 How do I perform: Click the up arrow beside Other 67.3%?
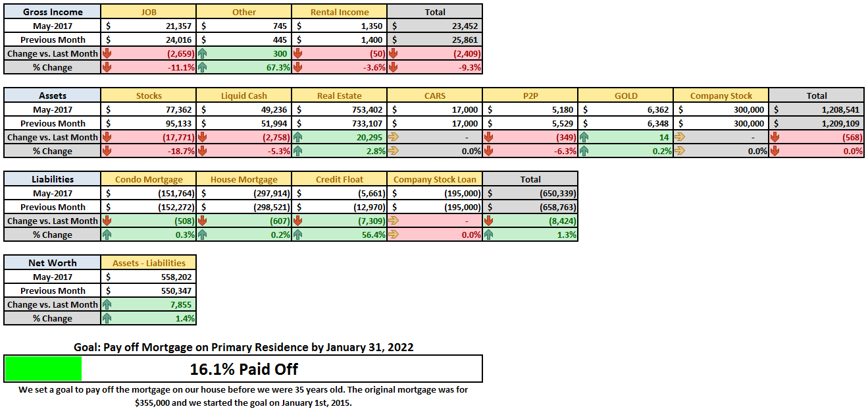coord(203,67)
